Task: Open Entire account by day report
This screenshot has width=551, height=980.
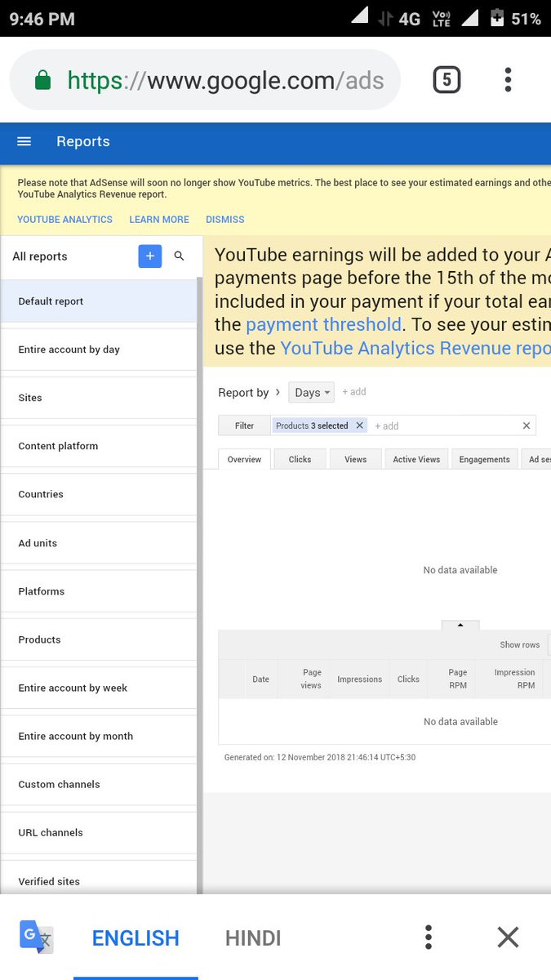Action: point(99,350)
